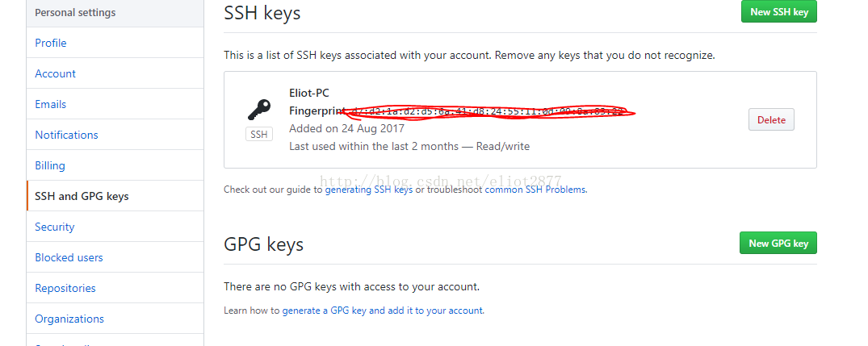The image size is (868, 346).
Task: Go to Account settings
Action: pos(56,73)
